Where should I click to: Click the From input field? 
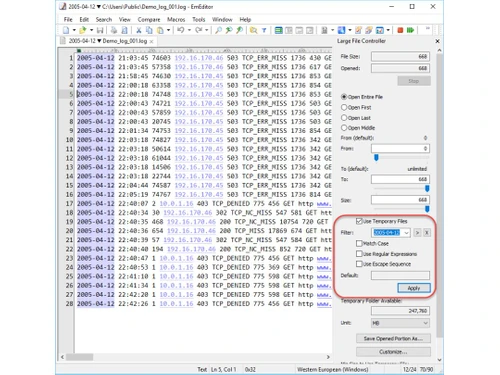400,149
